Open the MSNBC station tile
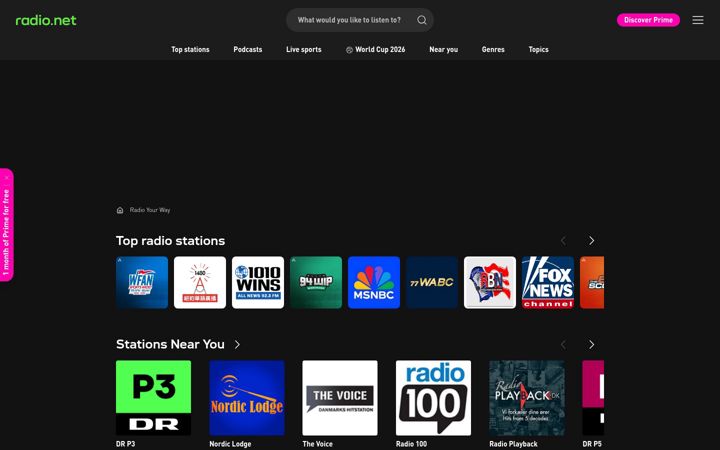The image size is (720, 450). [x=374, y=282]
